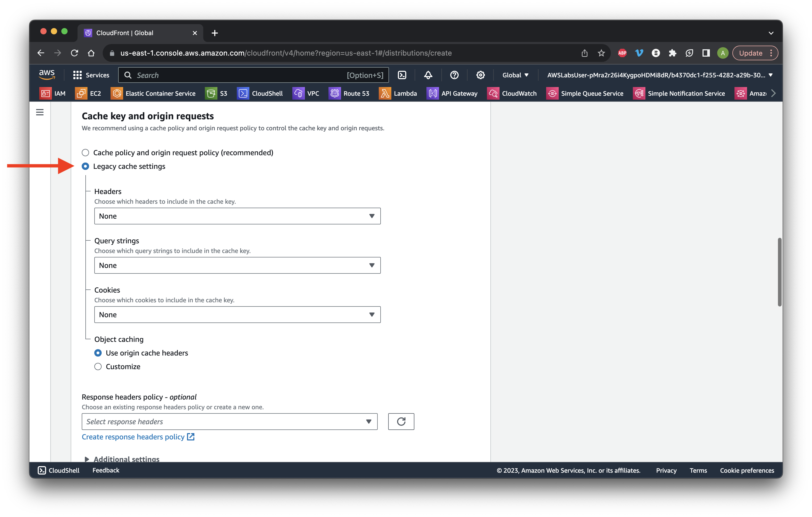Share this page from the address bar
The width and height of the screenshot is (812, 517).
[x=584, y=53]
